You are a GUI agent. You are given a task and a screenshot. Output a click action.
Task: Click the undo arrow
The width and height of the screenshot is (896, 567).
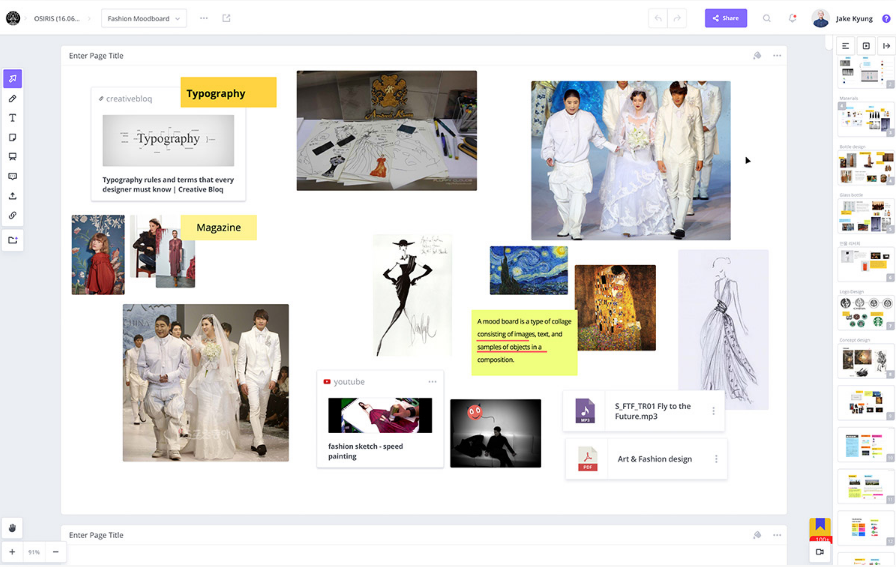pos(658,18)
